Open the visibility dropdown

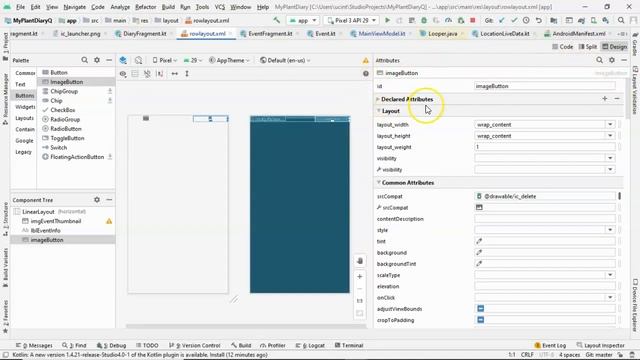tap(610, 158)
